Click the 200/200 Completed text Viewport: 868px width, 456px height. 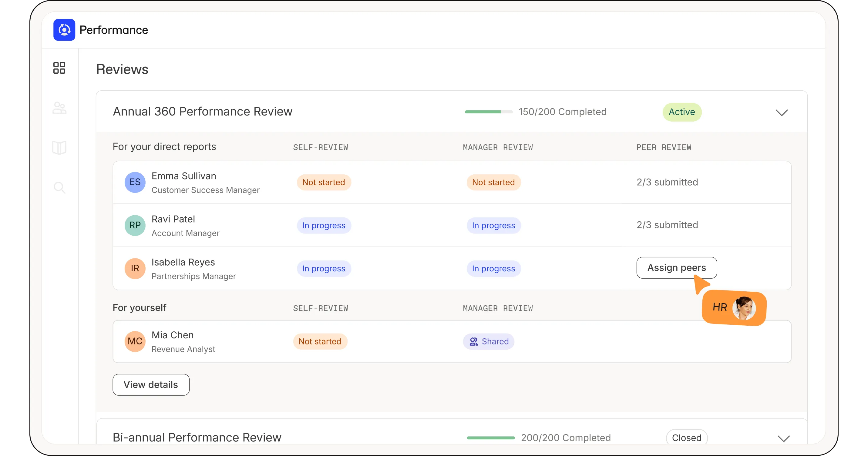coord(566,438)
